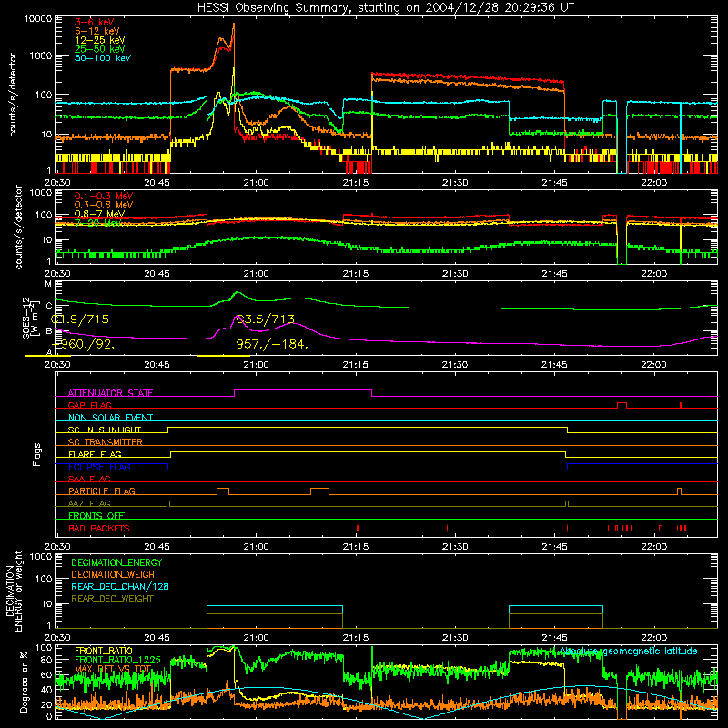This screenshot has height=728, width=728.
Task: Select the PARTICLE_FLAG label
Action: click(102, 491)
